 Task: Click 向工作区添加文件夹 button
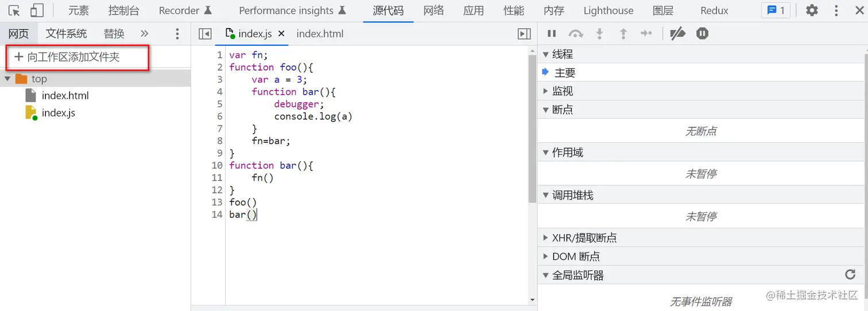tap(68, 57)
